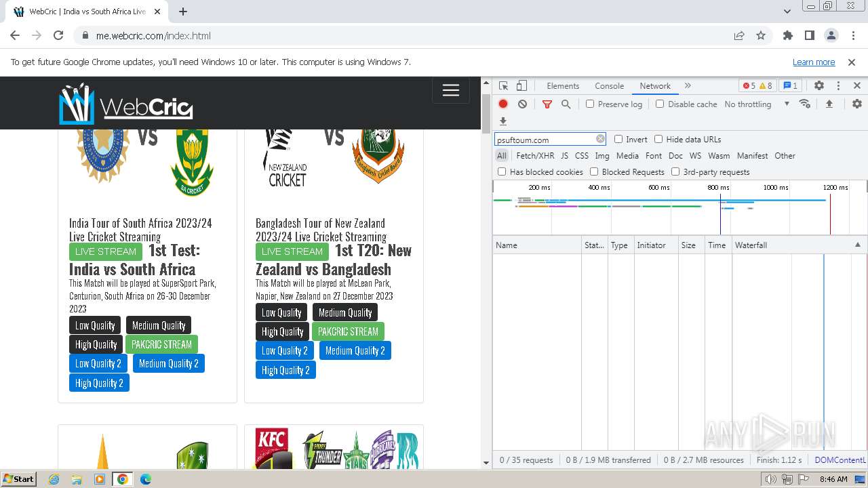Tick the 3rd-party requests checkbox
Image resolution: width=868 pixels, height=488 pixels.
[675, 171]
